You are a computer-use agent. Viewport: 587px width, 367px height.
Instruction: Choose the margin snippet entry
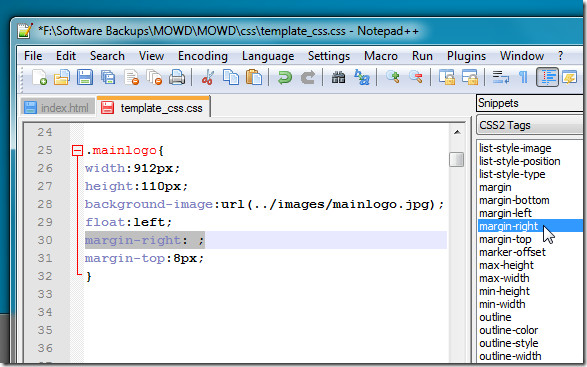point(495,187)
